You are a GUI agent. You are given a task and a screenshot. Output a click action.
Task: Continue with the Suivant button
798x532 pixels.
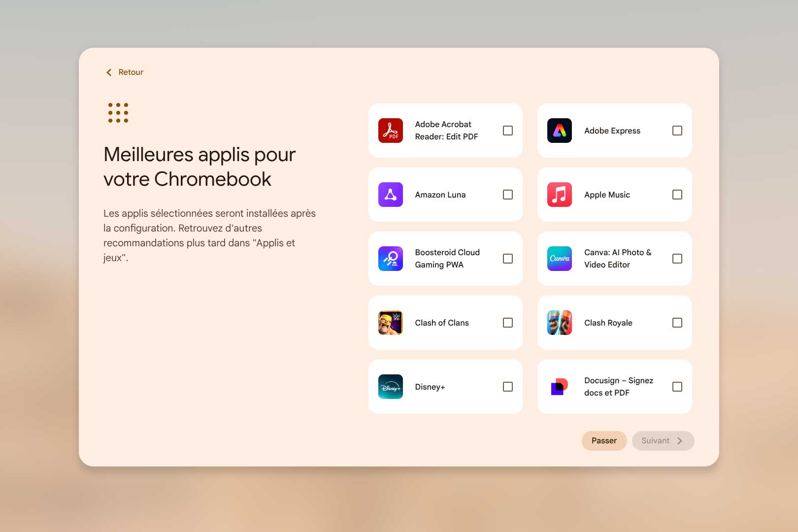(663, 441)
